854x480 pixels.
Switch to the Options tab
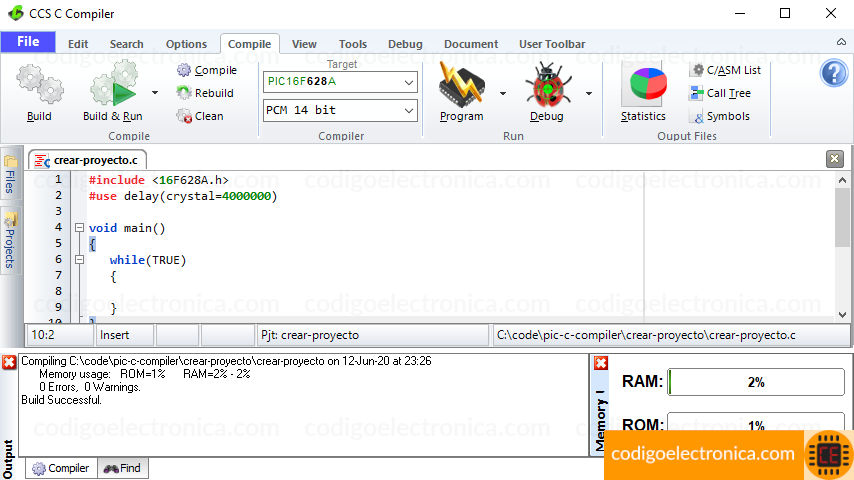click(186, 44)
